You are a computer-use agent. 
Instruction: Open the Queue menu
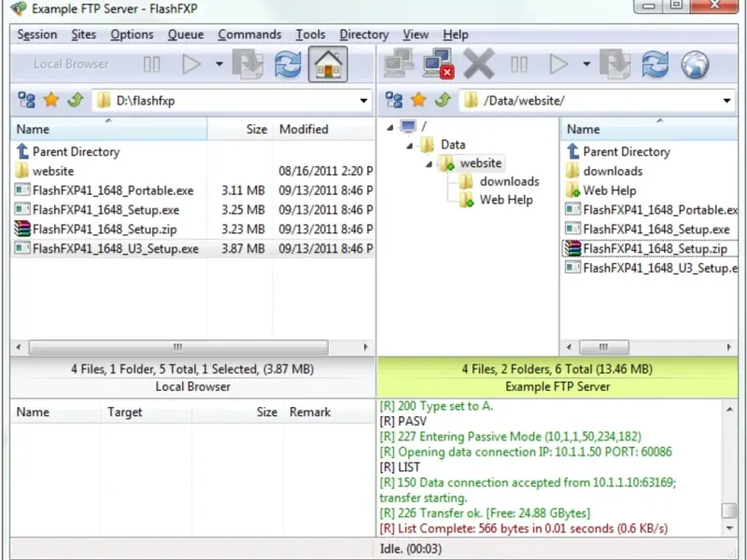(x=186, y=35)
